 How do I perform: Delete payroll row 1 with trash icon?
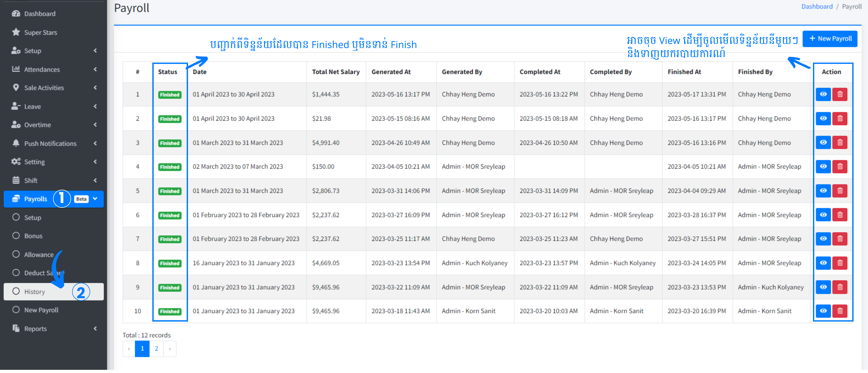pyautogui.click(x=840, y=94)
